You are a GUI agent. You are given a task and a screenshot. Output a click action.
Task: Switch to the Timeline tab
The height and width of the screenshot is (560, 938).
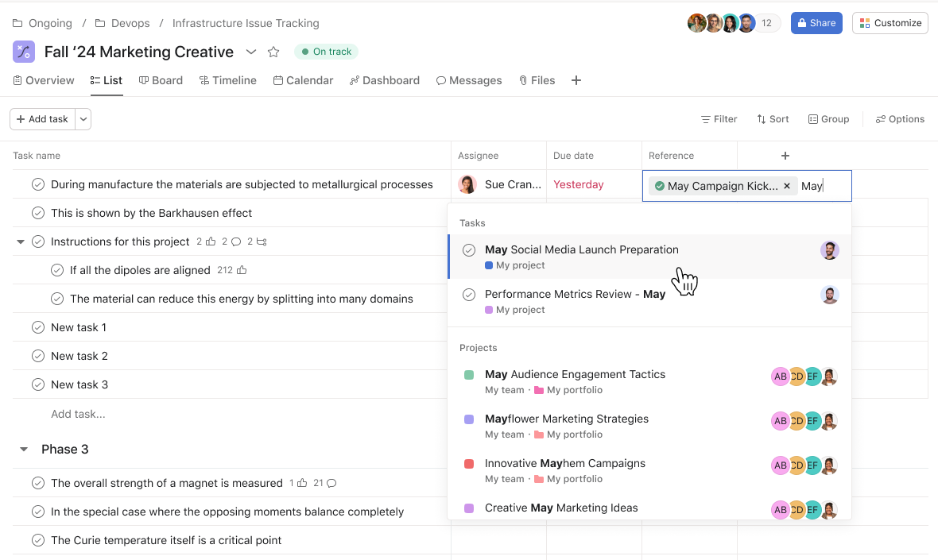tap(227, 80)
